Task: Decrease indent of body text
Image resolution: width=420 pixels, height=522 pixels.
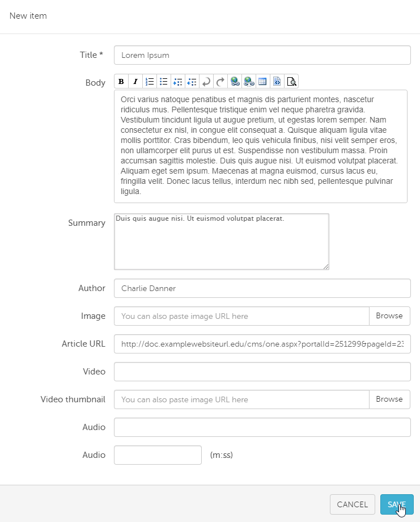Action: point(192,82)
